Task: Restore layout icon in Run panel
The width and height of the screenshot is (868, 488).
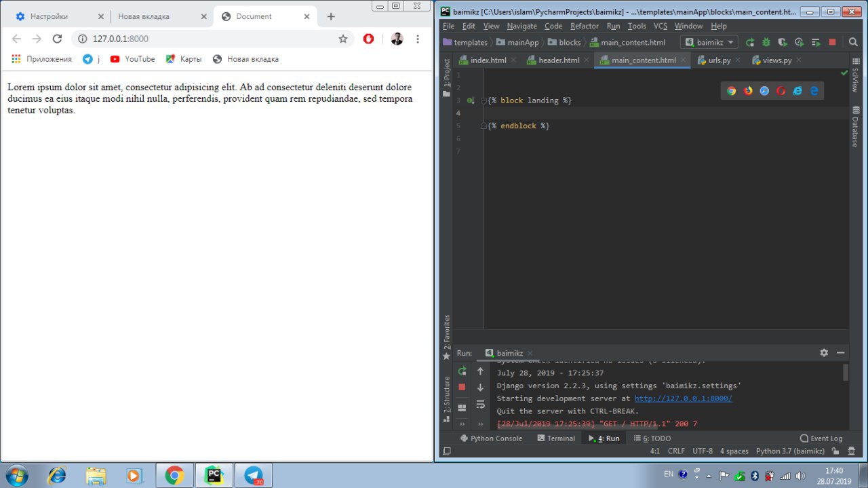Action: click(462, 407)
